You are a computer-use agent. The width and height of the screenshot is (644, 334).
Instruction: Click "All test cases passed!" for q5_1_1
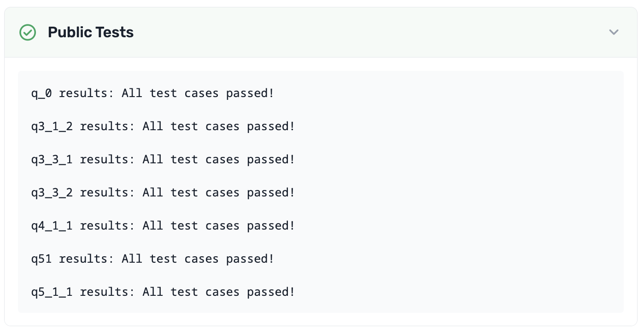(218, 292)
